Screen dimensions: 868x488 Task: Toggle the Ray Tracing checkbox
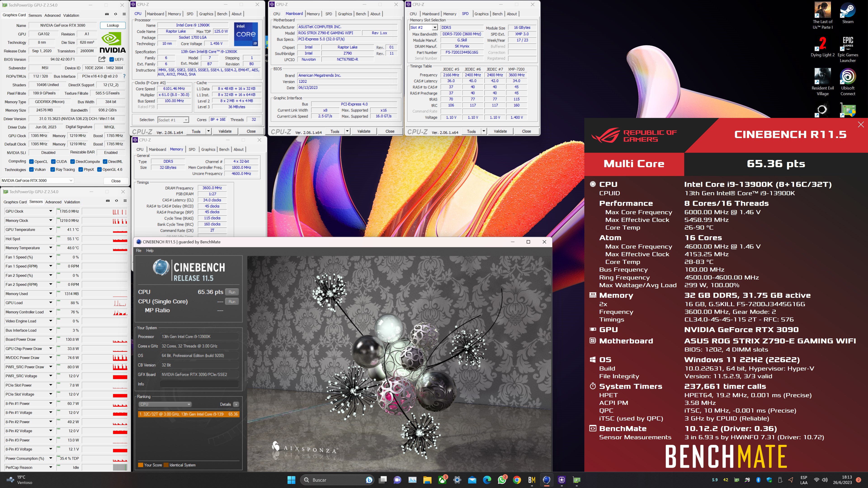coord(53,169)
